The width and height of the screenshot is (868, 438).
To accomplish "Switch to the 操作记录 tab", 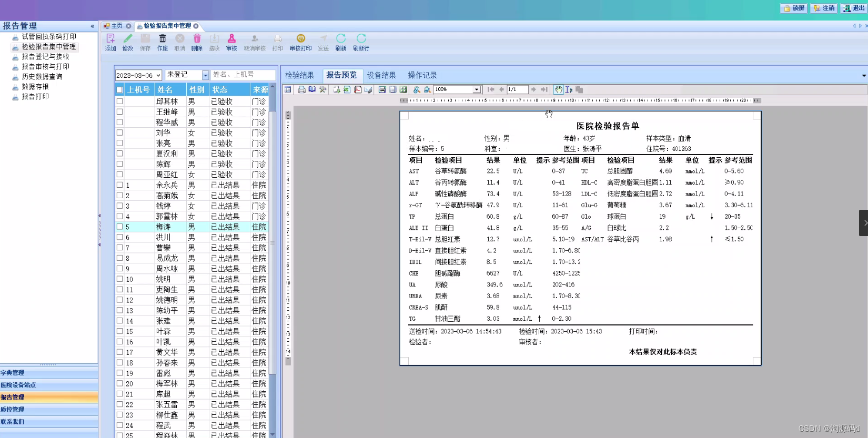I will coord(422,75).
